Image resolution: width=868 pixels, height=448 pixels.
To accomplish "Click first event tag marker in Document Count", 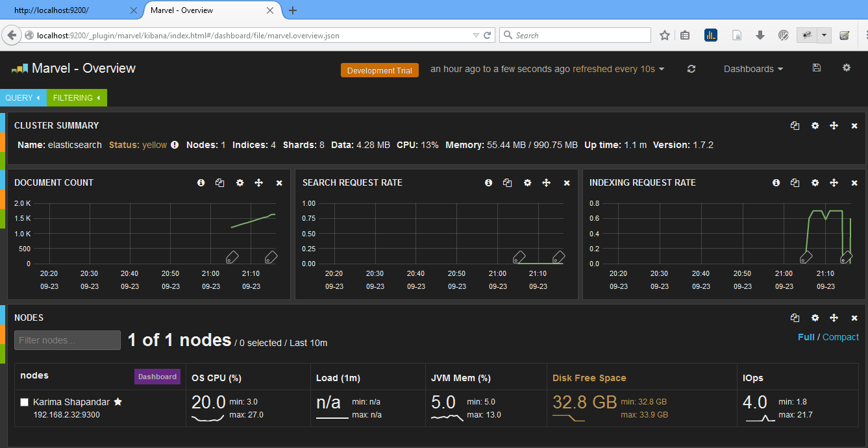I will 232,257.
